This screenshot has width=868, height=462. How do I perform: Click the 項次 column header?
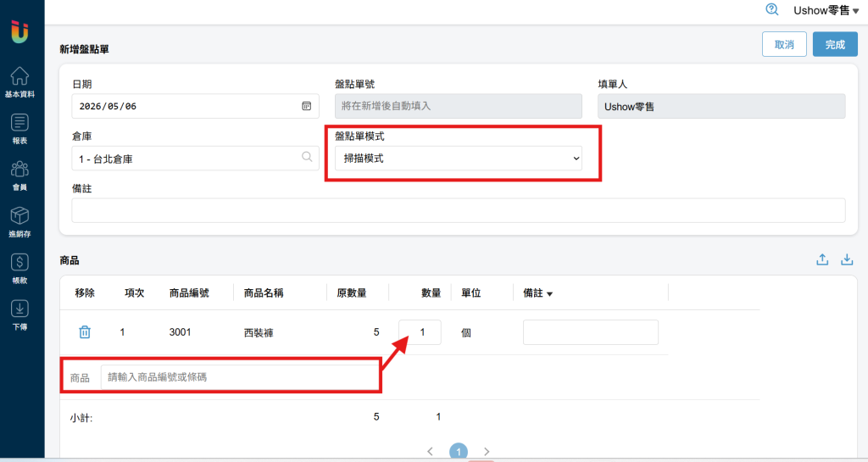click(135, 292)
